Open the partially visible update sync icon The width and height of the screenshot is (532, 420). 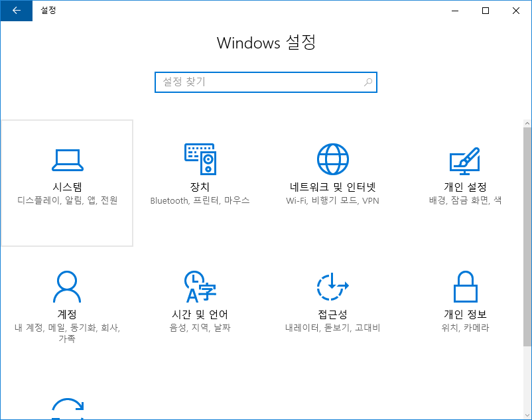click(x=68, y=409)
